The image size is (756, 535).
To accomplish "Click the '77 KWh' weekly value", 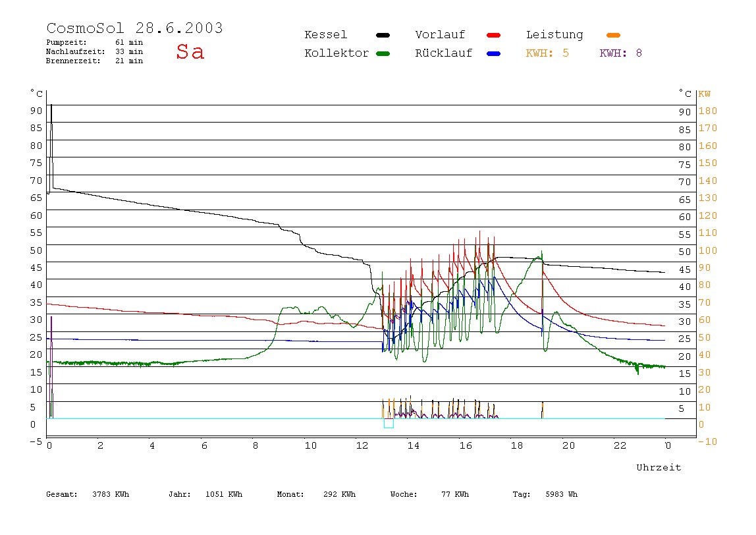I will [x=454, y=494].
